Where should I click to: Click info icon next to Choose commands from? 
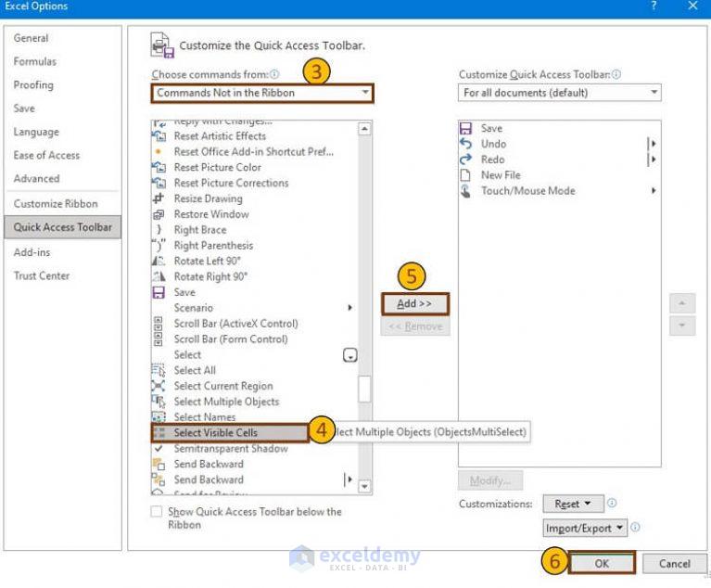tap(274, 74)
